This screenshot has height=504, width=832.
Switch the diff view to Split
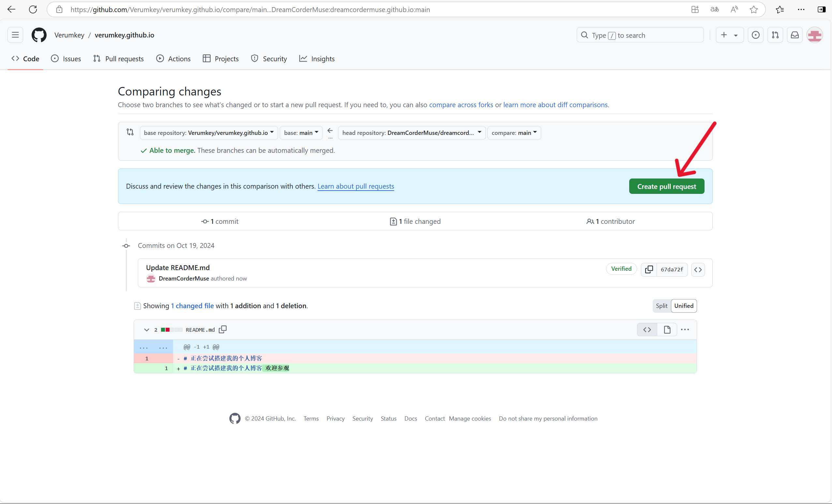661,306
